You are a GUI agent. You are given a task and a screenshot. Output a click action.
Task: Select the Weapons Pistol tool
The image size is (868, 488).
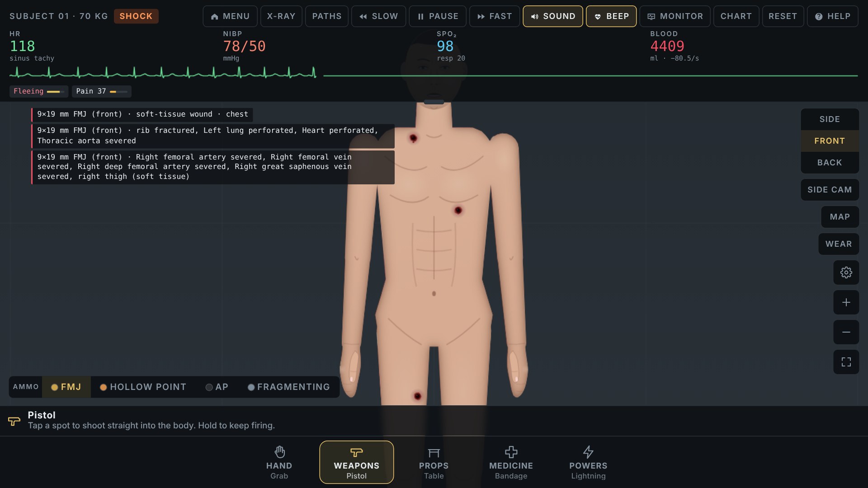[356, 462]
